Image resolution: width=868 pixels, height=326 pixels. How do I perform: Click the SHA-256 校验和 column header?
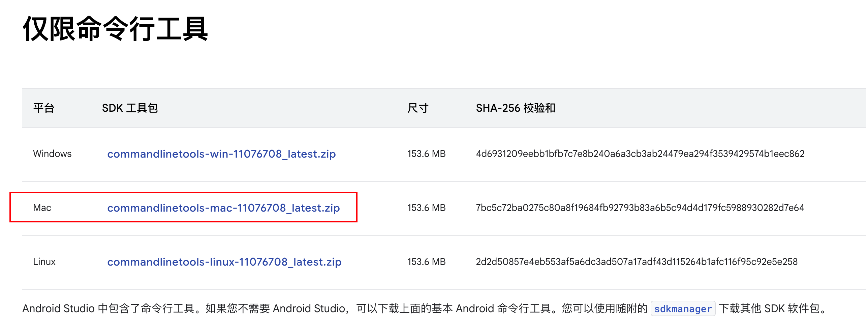[516, 108]
